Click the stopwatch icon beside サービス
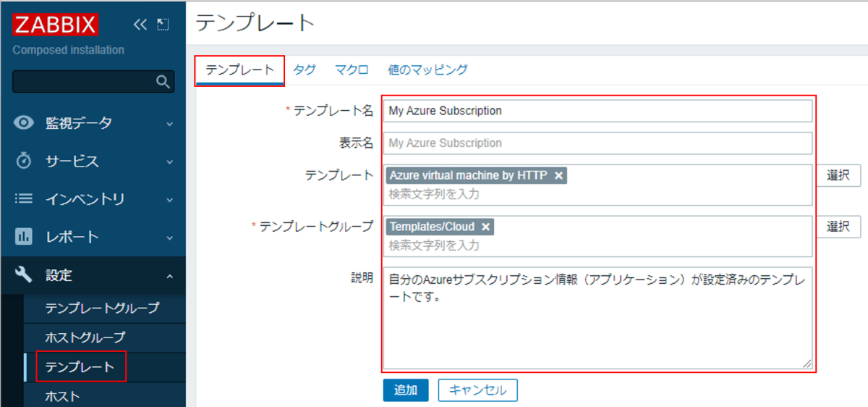 tap(24, 161)
